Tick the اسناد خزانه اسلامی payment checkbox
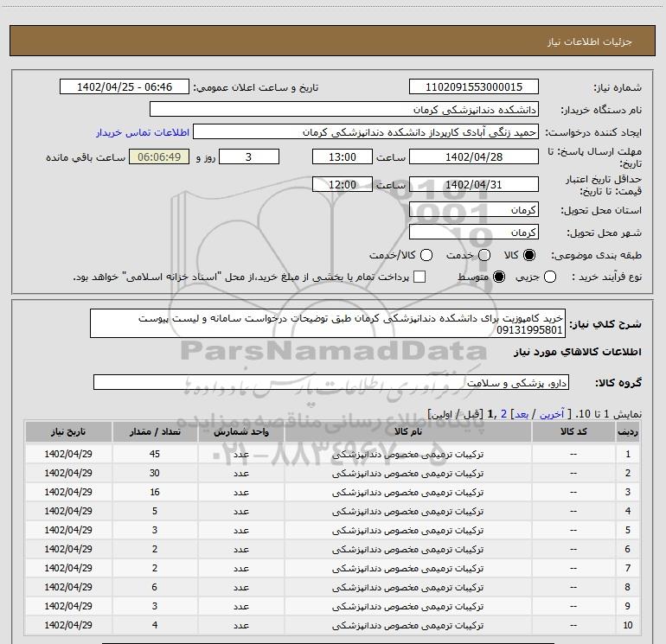Screen dimensions: 666x644 pyautogui.click(x=419, y=277)
